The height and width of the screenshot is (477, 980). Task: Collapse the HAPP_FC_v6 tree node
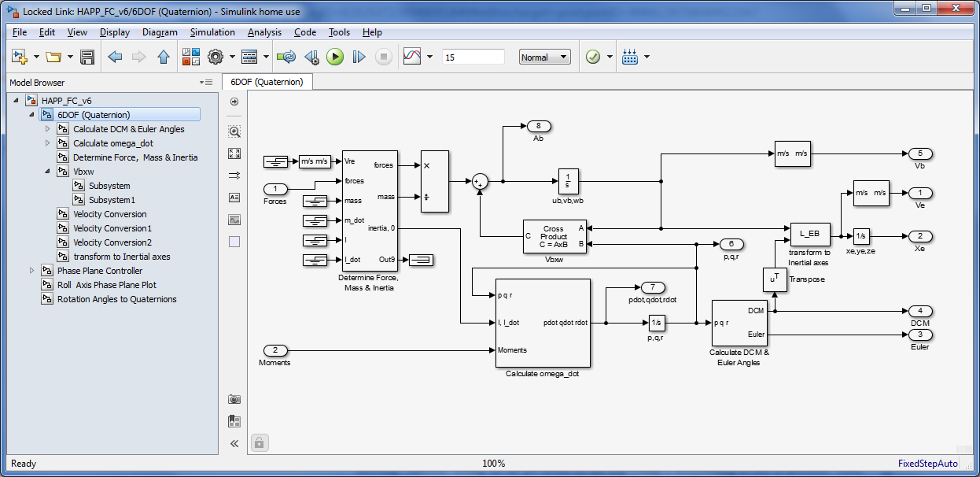coord(17,101)
